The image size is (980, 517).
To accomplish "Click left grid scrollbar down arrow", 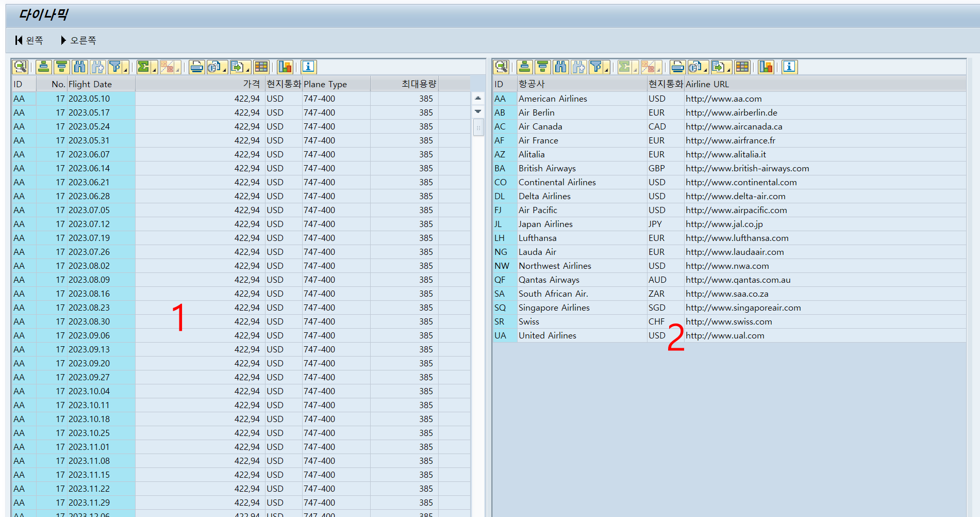I will [x=478, y=111].
